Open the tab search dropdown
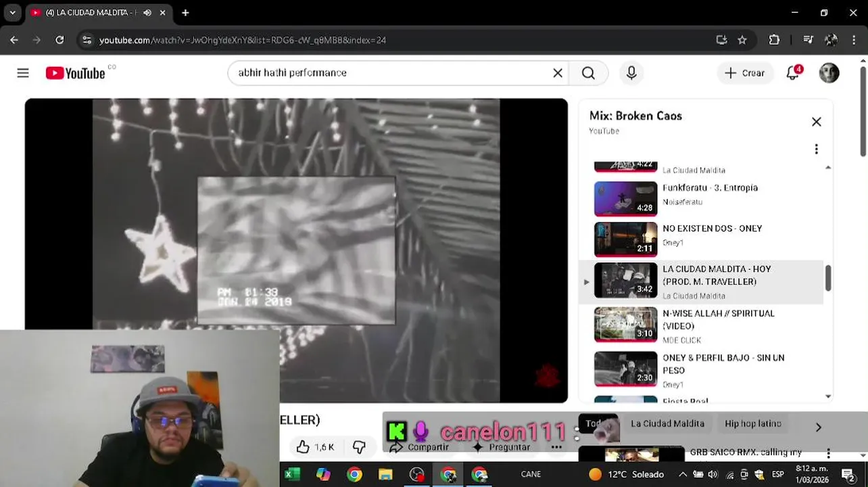Image resolution: width=868 pixels, height=487 pixels. (x=12, y=12)
